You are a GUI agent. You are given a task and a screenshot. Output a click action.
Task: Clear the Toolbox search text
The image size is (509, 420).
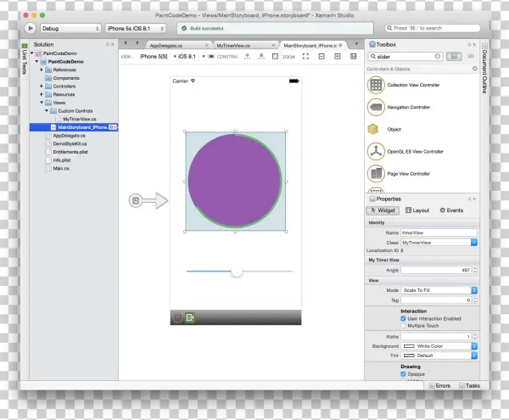click(x=437, y=57)
